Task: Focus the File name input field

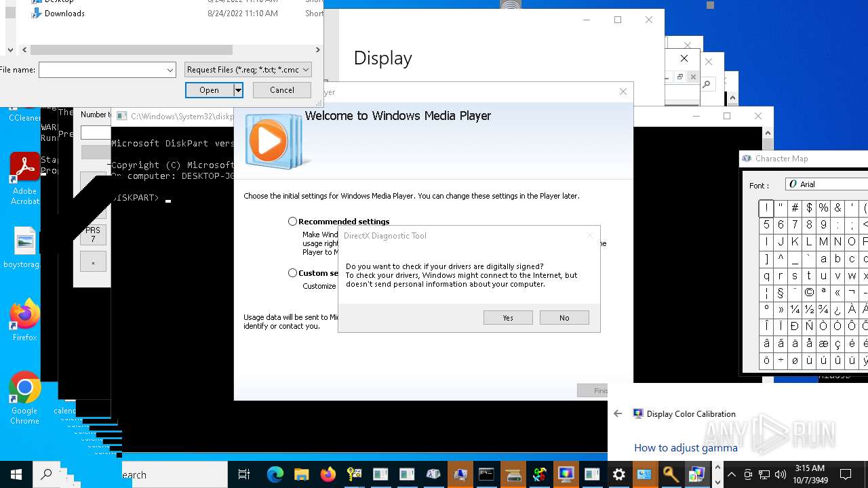Action: tap(102, 70)
